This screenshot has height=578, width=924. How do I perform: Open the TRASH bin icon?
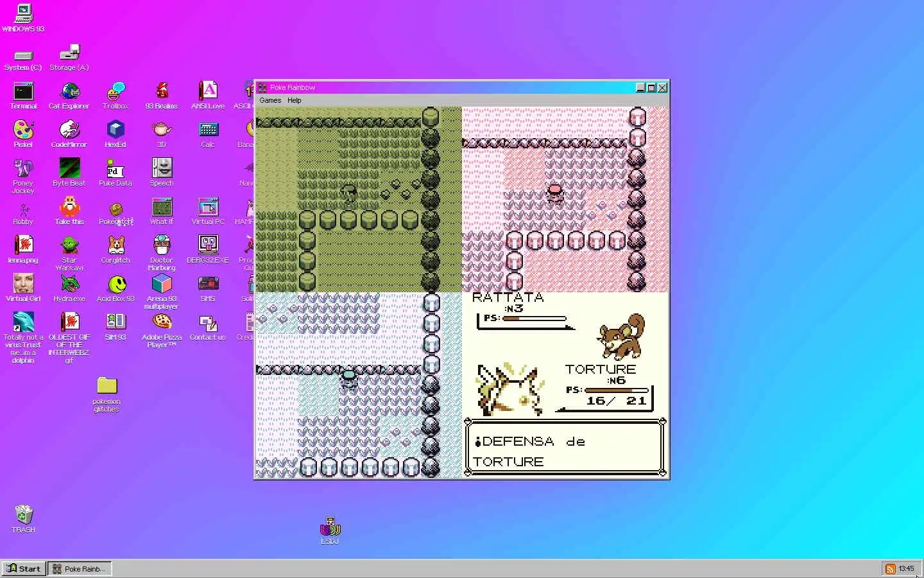click(23, 519)
